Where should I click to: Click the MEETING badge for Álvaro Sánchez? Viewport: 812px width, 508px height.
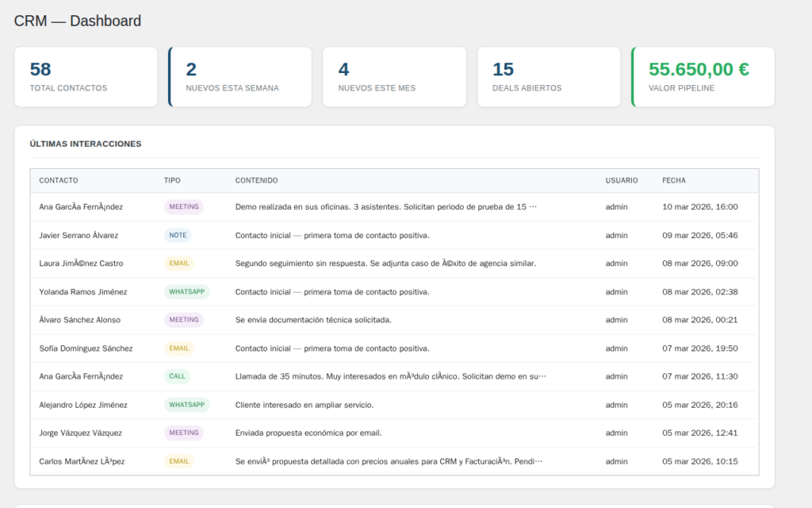(183, 319)
